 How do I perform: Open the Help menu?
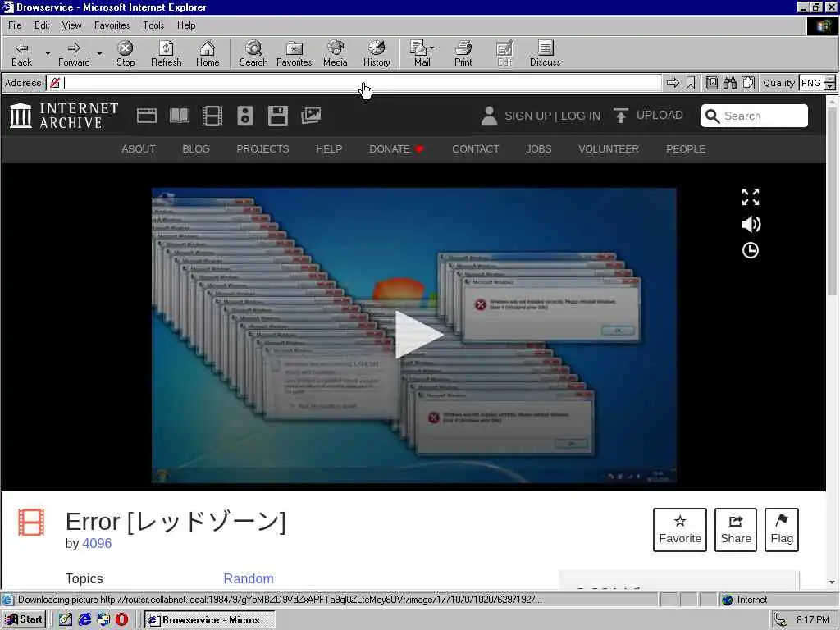(x=186, y=25)
